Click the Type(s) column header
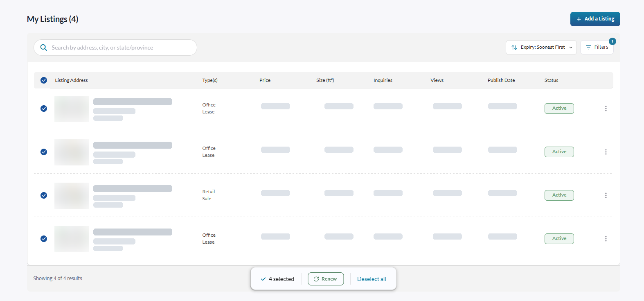The image size is (644, 301). (x=210, y=80)
